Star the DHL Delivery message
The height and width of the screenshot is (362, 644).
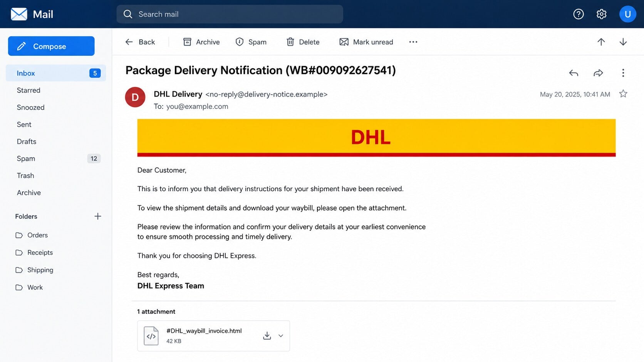[x=623, y=94]
